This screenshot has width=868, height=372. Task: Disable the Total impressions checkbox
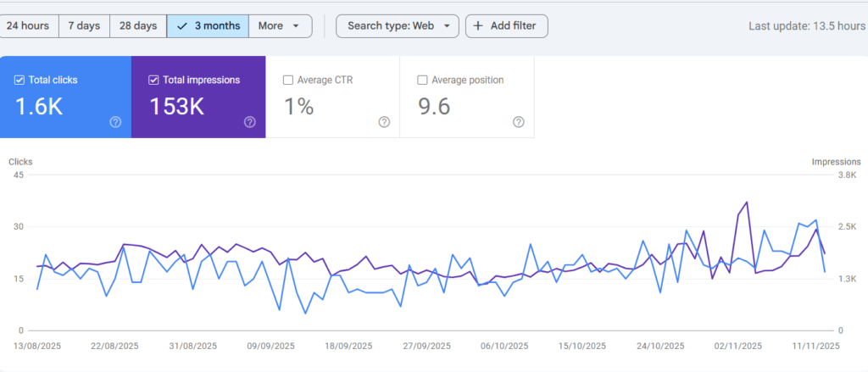(153, 81)
